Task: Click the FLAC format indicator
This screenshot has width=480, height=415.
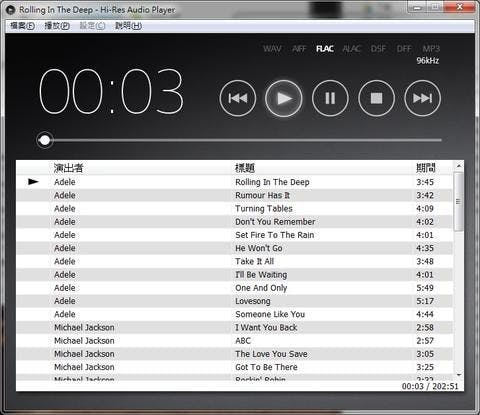Action: [325, 49]
